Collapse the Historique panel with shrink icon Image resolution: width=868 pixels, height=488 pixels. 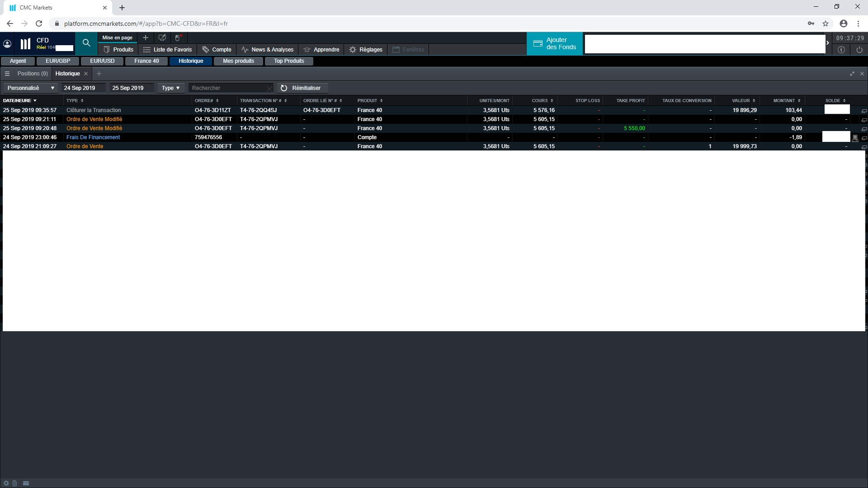click(x=852, y=74)
